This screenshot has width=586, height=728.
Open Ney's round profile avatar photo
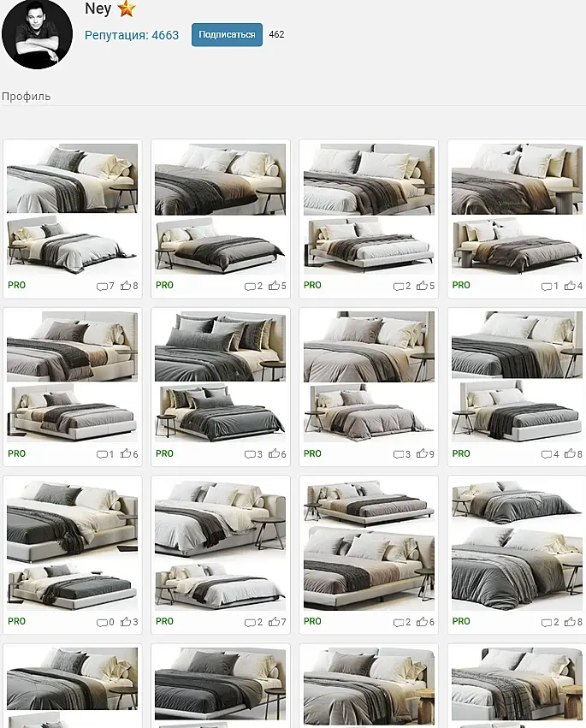coord(37,34)
